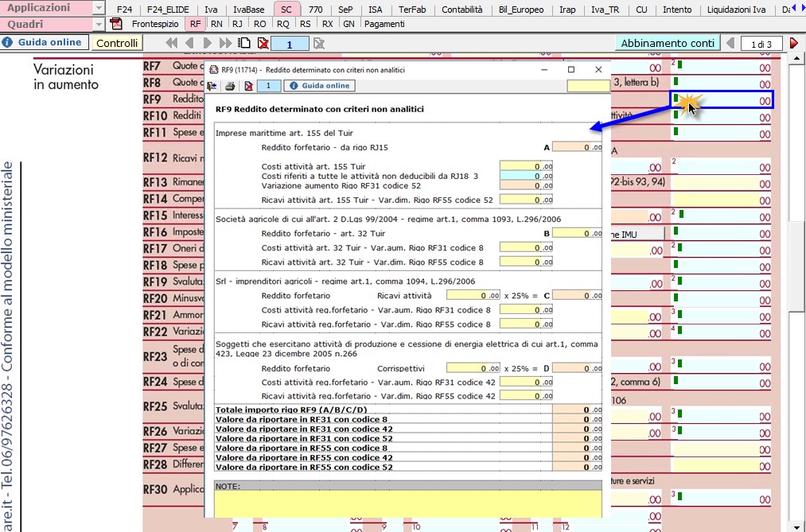Click the Valore da riportare in RF55 codice 52 value
This screenshot has width=806, height=532.
point(577,467)
